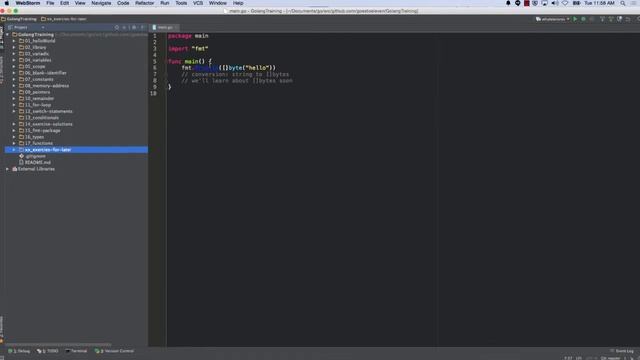640x360 pixels.
Task: Expand the 05_scope folder arrow
Action: click(14, 67)
